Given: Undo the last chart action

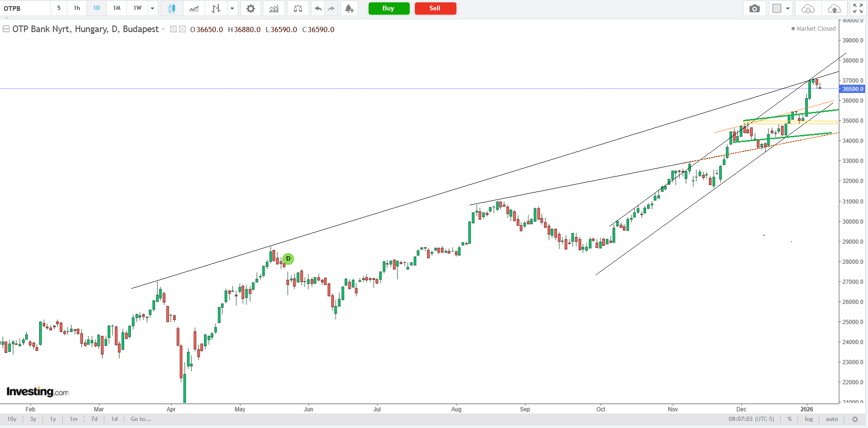Looking at the screenshot, I should (x=318, y=8).
